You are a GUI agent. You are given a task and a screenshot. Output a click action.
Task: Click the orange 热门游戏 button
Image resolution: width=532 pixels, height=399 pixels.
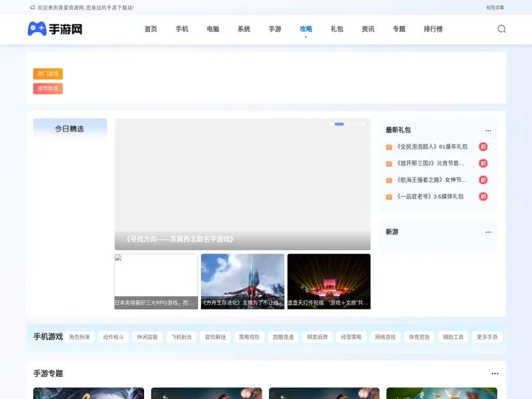(48, 74)
